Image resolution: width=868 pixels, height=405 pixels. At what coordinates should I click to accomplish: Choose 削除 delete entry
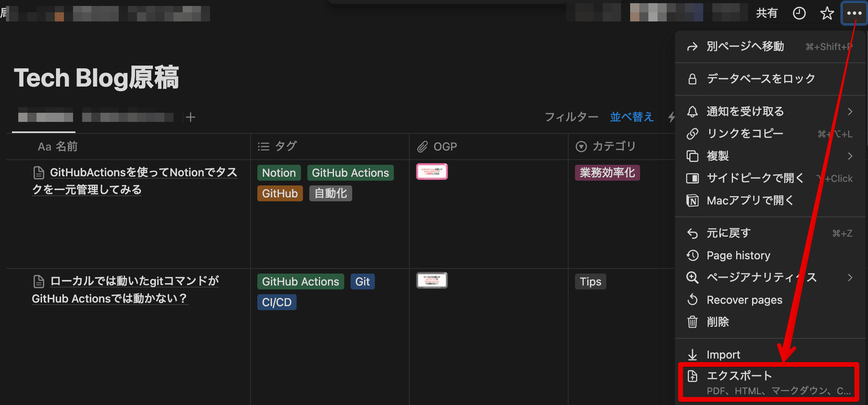[770, 322]
